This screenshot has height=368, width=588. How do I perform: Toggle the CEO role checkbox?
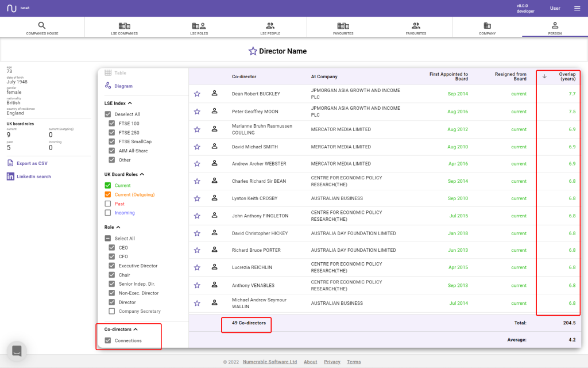[x=112, y=247]
